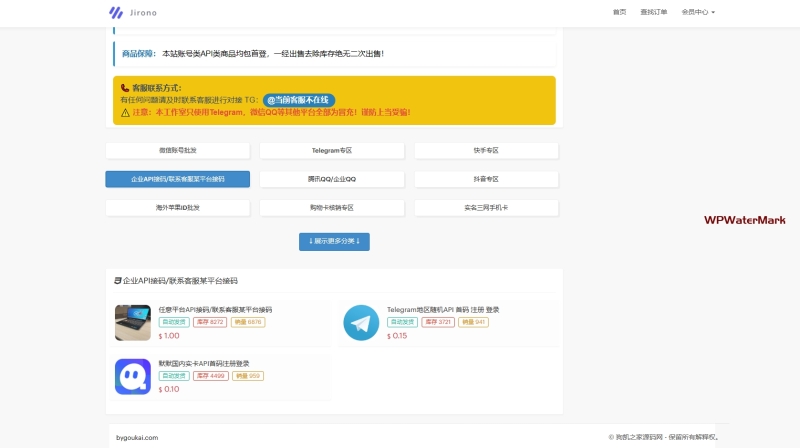Screen dimensions: 800x448
Task: Open the 查找订单 nav link
Action: pyautogui.click(x=654, y=12)
